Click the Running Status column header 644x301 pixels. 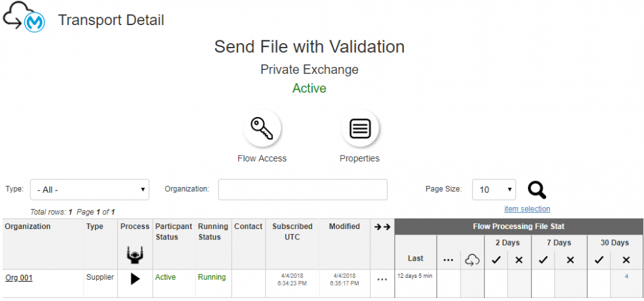213,232
